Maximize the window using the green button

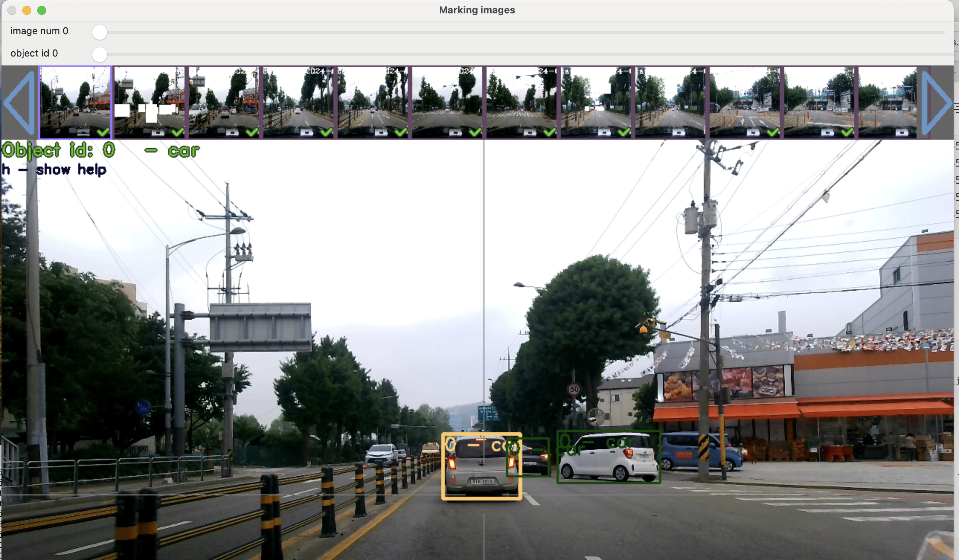click(x=42, y=10)
